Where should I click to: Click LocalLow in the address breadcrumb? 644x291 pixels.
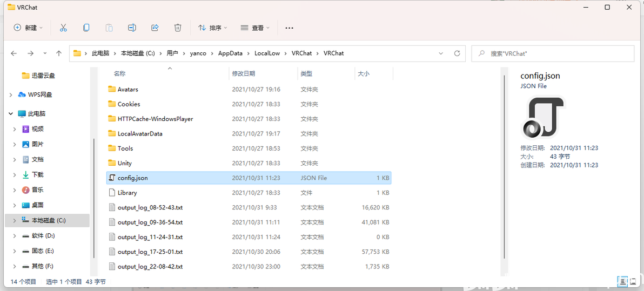tap(267, 53)
